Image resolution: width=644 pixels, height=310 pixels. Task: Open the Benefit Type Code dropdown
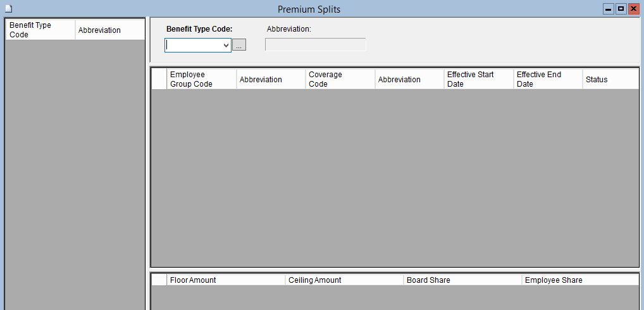pos(226,46)
